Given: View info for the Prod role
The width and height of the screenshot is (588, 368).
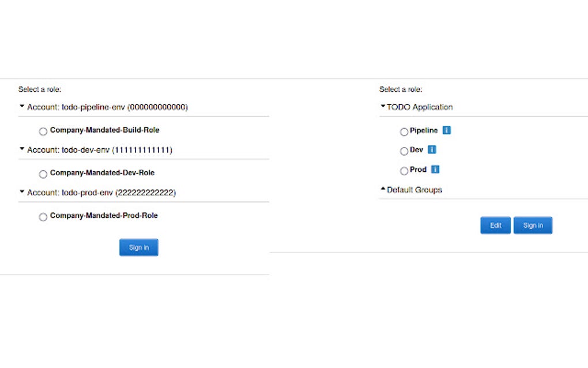Looking at the screenshot, I should (x=436, y=170).
